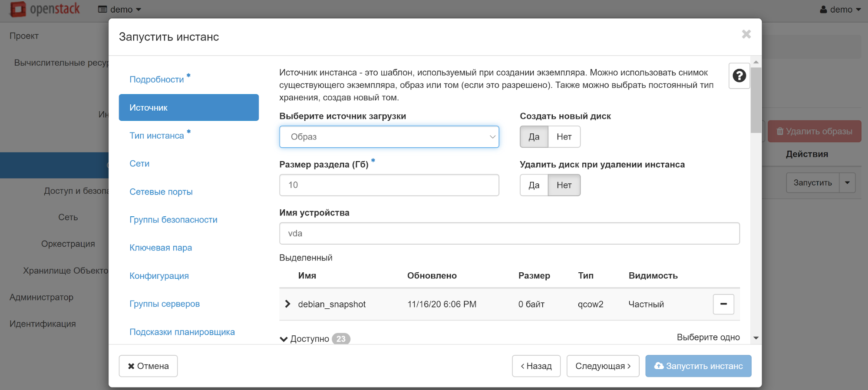868x390 pixels.
Task: Set delete disk on instance deletion Нет
Action: (564, 185)
